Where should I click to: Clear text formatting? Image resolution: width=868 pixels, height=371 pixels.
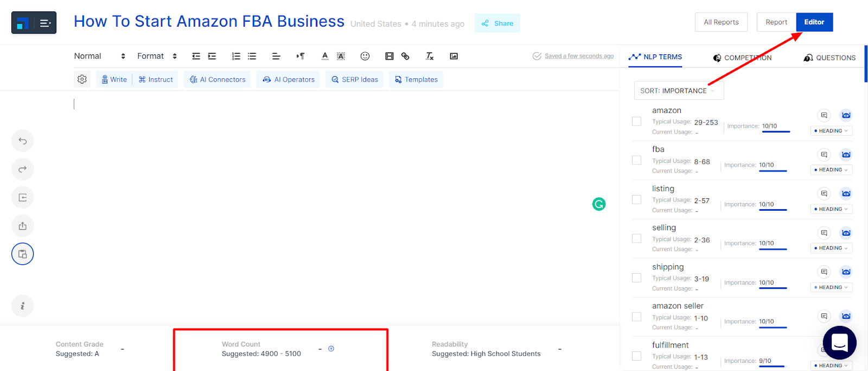click(430, 56)
